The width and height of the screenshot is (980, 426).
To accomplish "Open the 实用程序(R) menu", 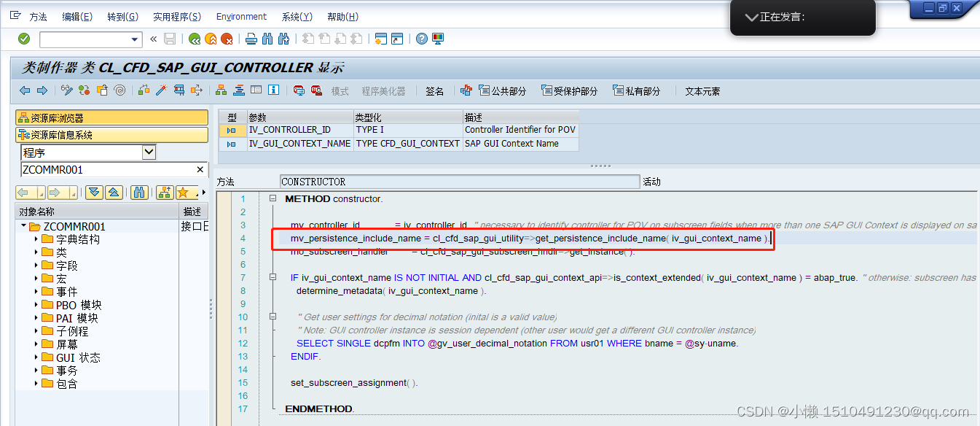I will pyautogui.click(x=178, y=16).
